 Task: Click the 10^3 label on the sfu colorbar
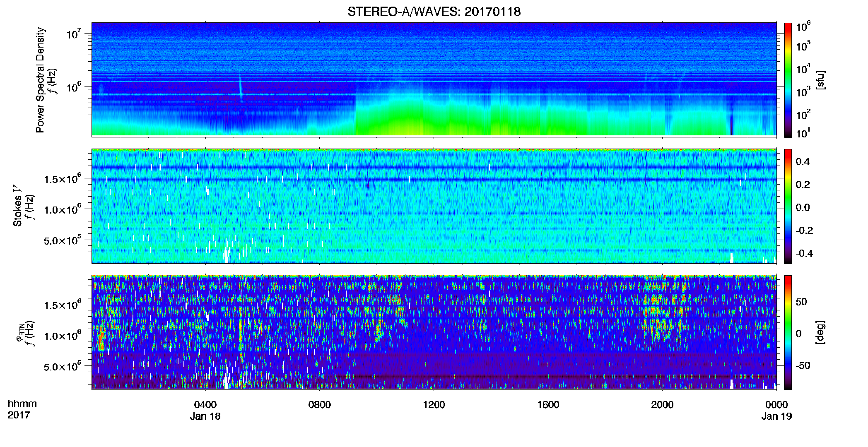click(x=803, y=91)
